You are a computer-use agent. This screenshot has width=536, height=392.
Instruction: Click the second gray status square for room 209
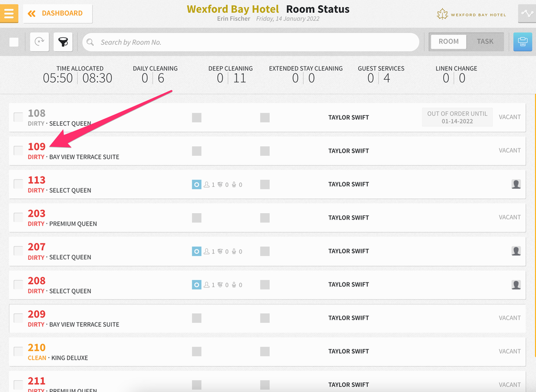tap(265, 318)
